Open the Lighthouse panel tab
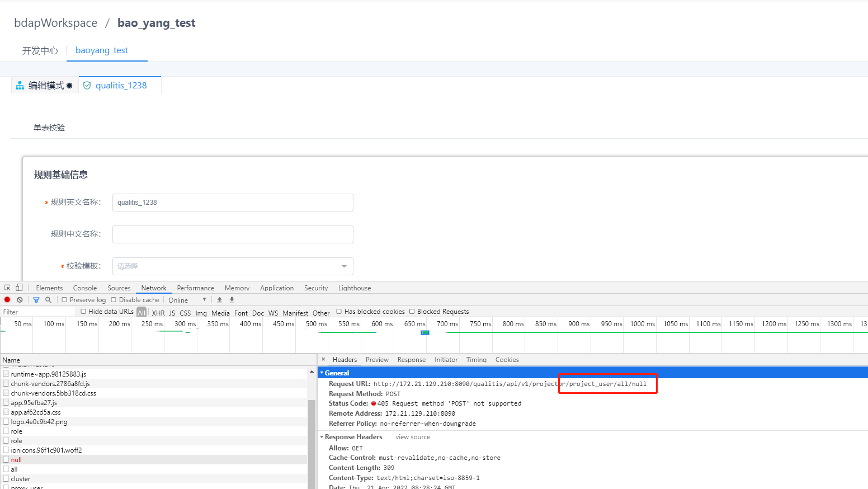Viewport: 868px width, 489px height. pos(355,288)
